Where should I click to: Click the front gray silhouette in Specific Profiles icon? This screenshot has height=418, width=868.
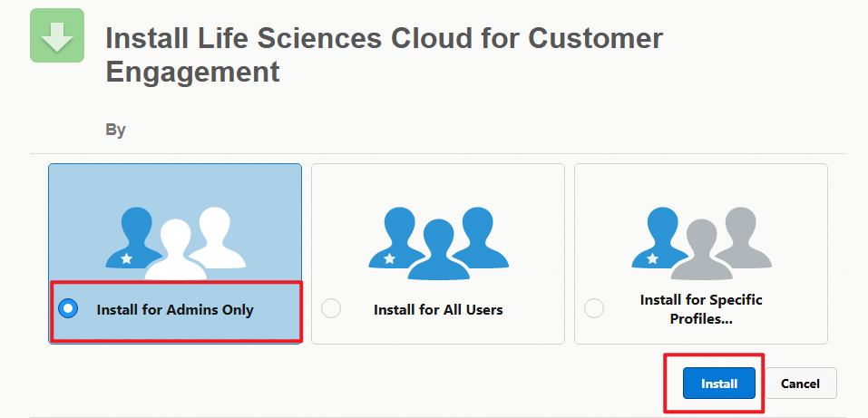[x=701, y=249]
